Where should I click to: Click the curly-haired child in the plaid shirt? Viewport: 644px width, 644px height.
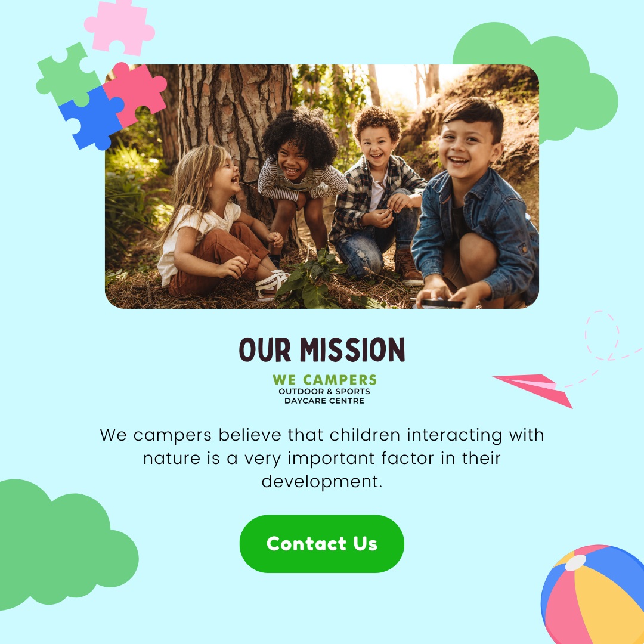(x=378, y=197)
